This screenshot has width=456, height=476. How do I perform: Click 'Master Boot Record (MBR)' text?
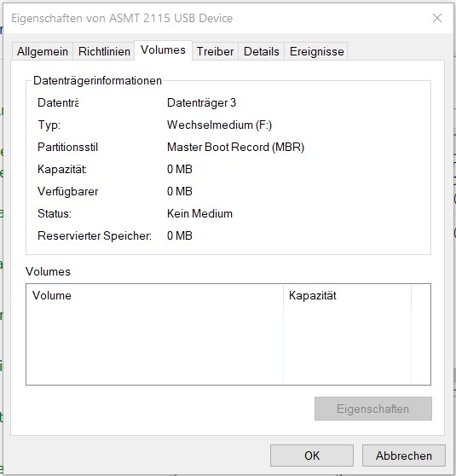tap(235, 148)
